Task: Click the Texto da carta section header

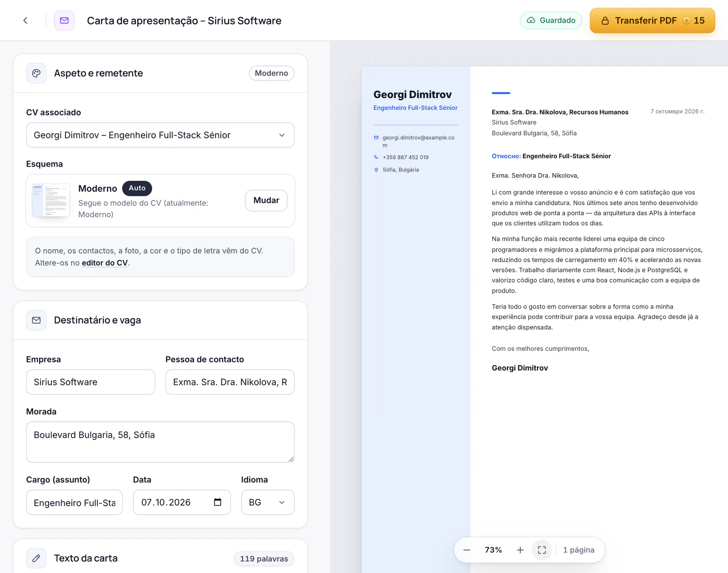Action: (160, 558)
